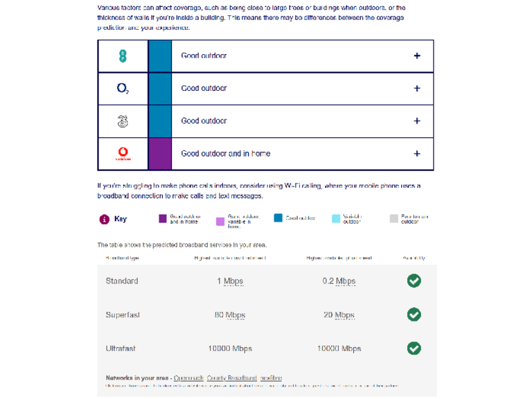Image resolution: width=532 pixels, height=399 pixels.
Task: Expand the Three coverage details row
Action: [x=416, y=121]
